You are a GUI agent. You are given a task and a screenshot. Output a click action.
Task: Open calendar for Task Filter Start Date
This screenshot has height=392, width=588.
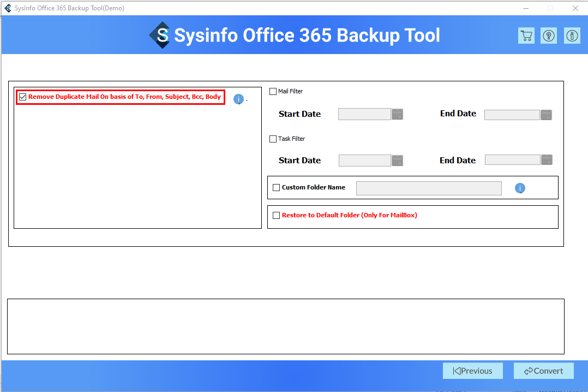(398, 160)
